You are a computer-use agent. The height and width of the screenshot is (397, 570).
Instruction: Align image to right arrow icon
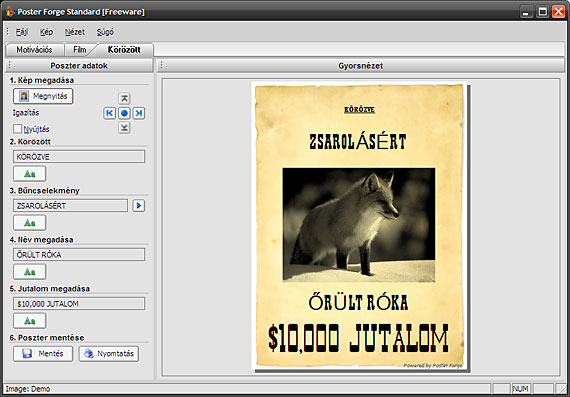pos(139,113)
